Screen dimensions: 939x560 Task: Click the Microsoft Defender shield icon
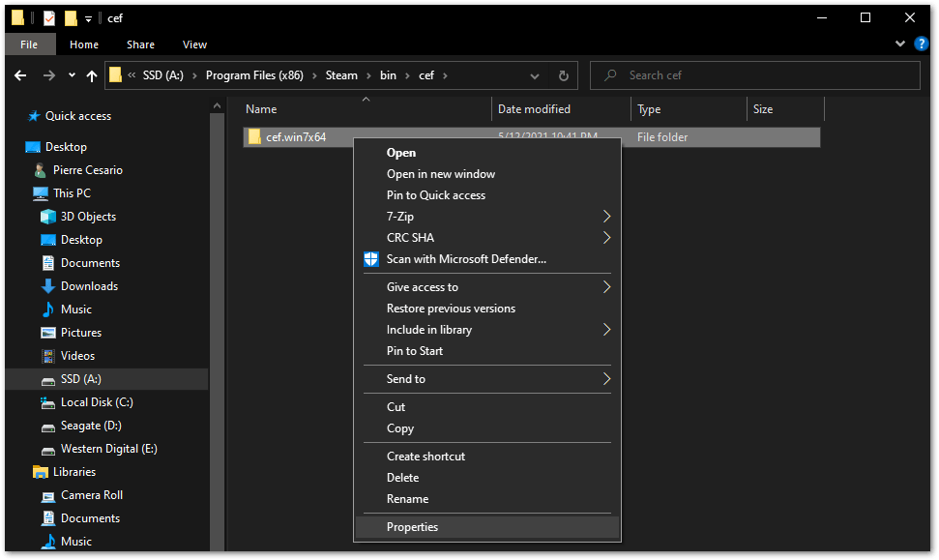(x=370, y=258)
